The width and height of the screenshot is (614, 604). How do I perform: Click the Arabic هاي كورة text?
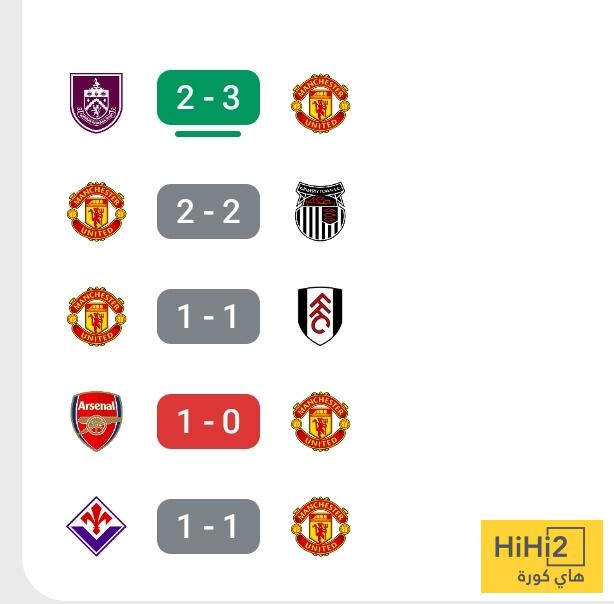click(x=551, y=577)
